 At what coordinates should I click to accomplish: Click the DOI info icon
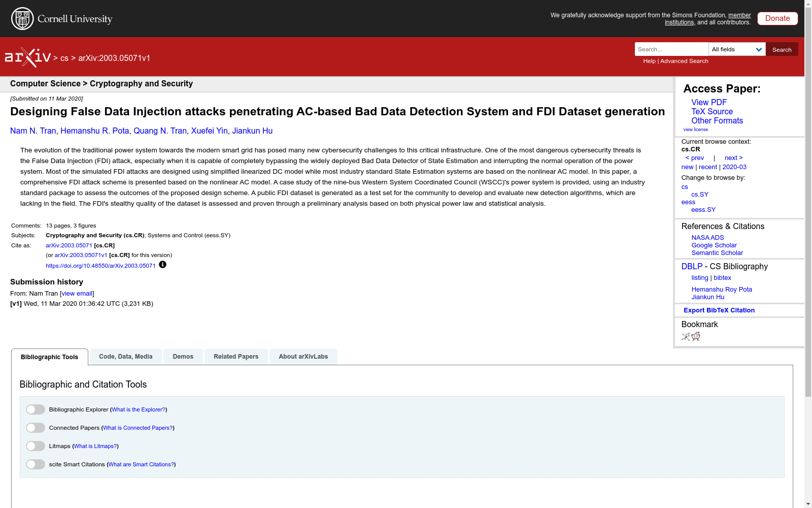tap(162, 265)
